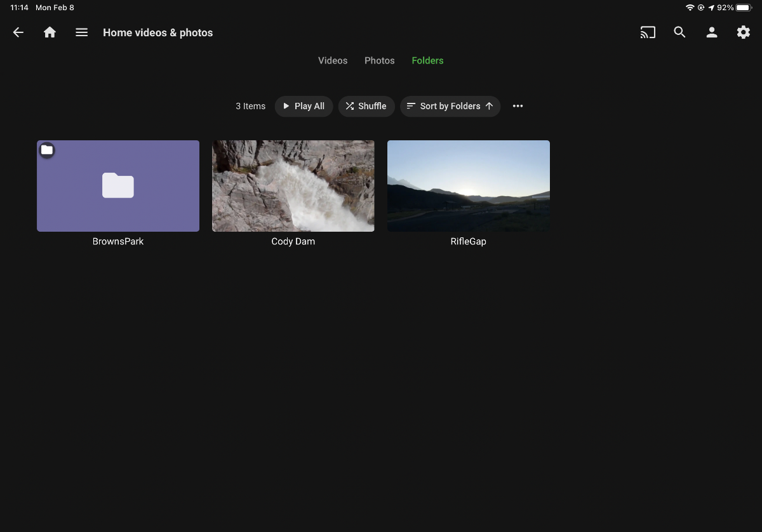Screen dimensions: 762x532
Task: Open the user profile icon
Action: (x=712, y=32)
